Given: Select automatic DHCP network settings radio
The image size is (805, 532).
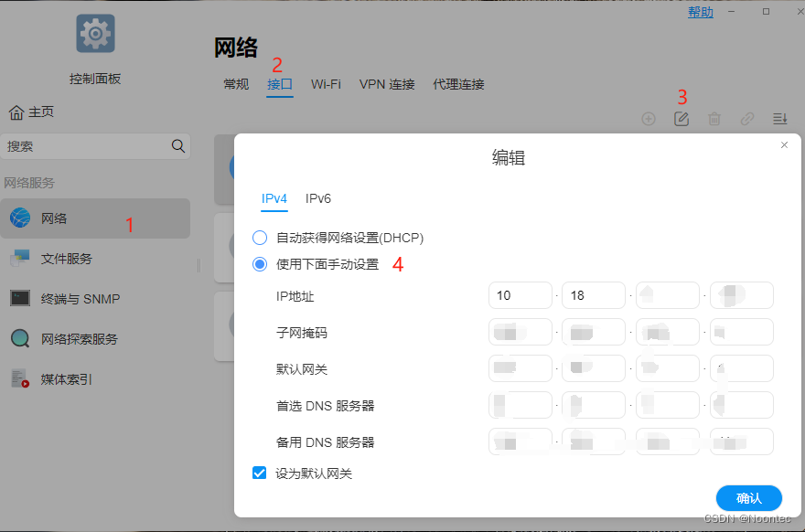Looking at the screenshot, I should pyautogui.click(x=260, y=238).
